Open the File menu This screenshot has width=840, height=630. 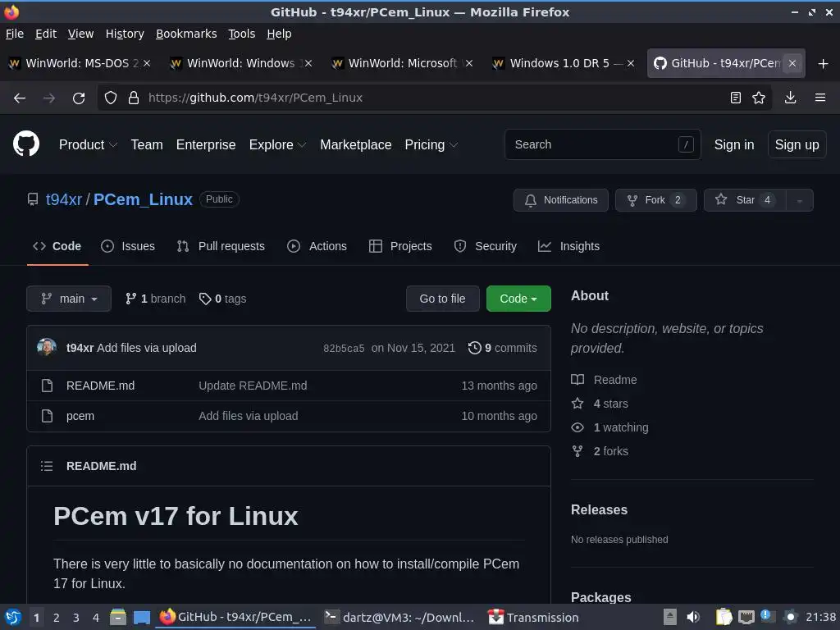pos(15,34)
